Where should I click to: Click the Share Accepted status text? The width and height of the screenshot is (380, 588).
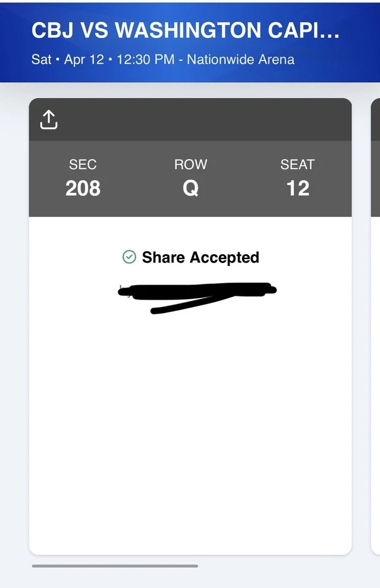pyautogui.click(x=200, y=257)
